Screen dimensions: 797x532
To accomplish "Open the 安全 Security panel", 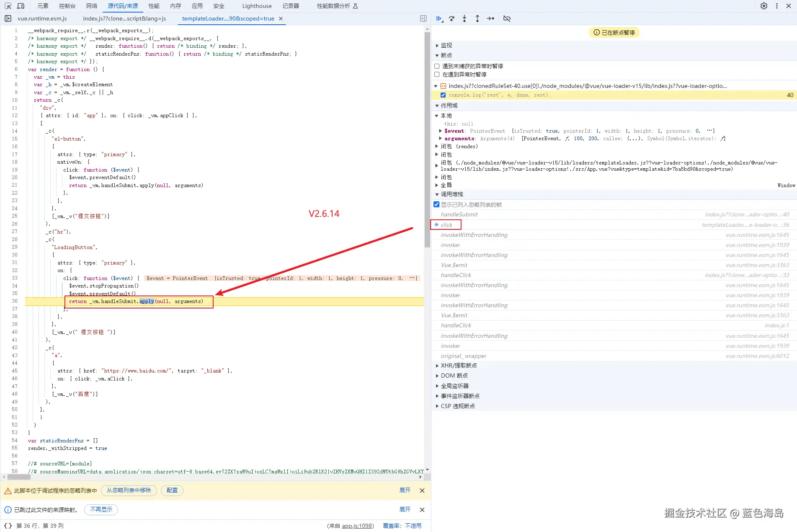I will (x=219, y=6).
